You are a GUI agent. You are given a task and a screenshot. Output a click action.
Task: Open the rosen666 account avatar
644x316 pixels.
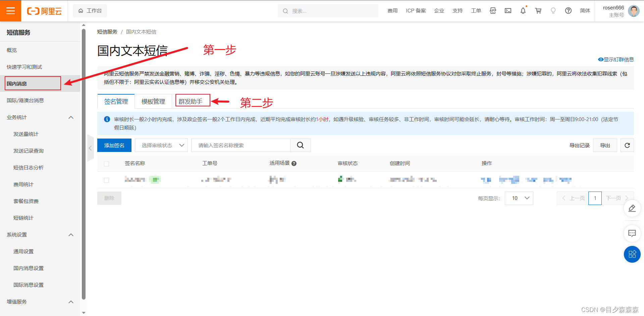click(634, 11)
